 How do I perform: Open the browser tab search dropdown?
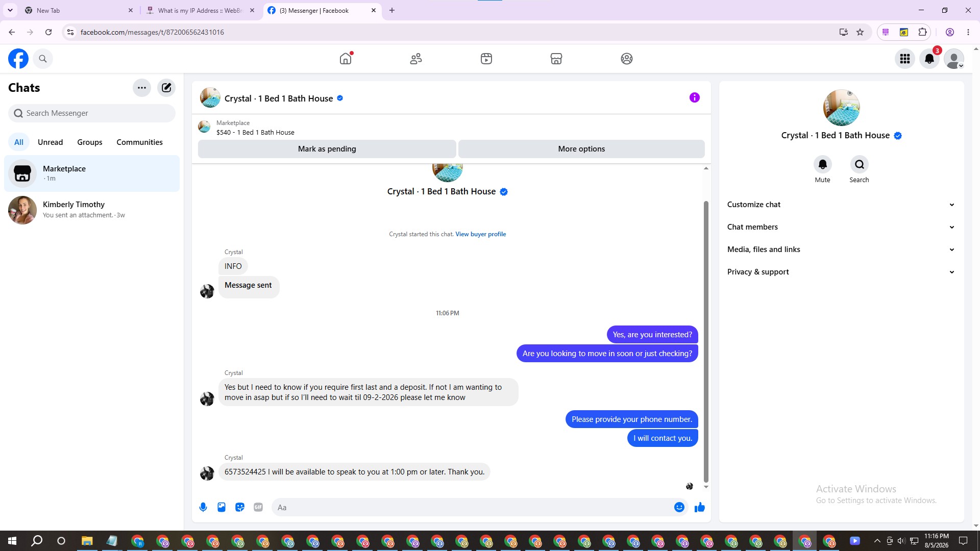tap(10, 10)
